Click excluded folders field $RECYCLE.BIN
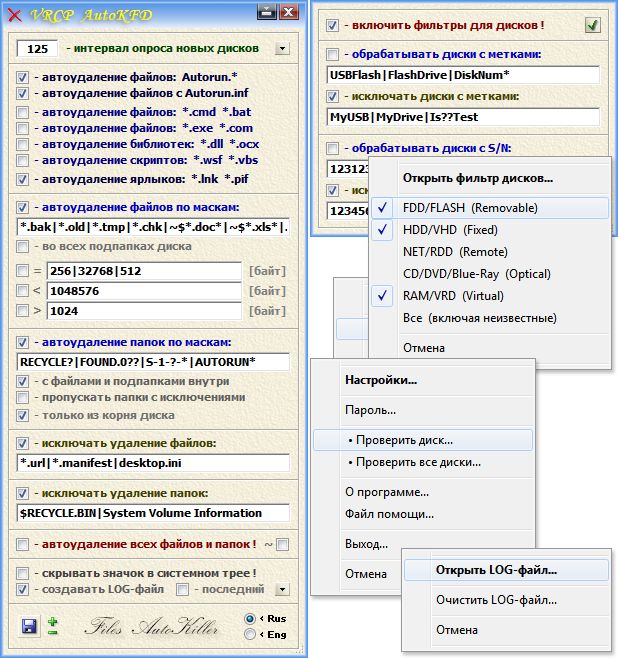618x658 pixels. tap(153, 513)
